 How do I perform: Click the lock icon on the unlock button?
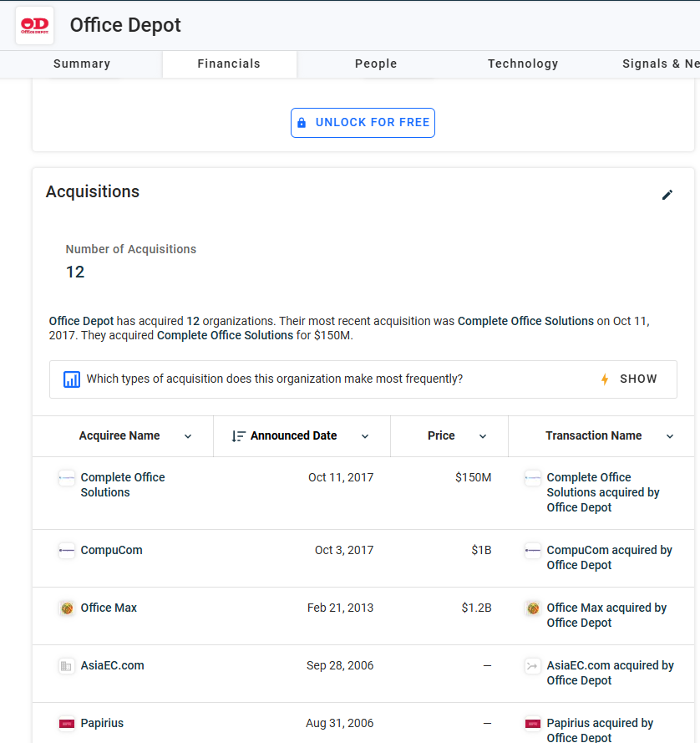[x=302, y=123]
